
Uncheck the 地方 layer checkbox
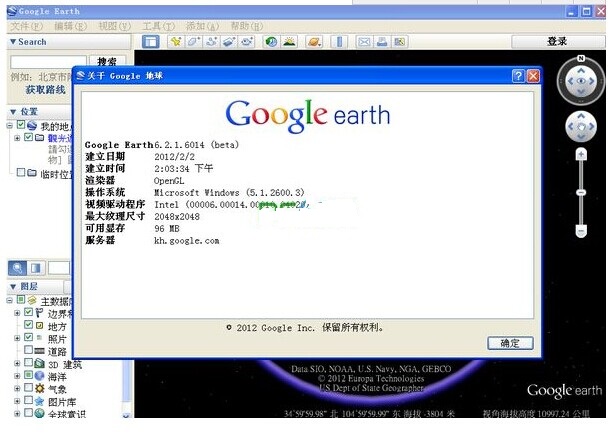[28, 324]
